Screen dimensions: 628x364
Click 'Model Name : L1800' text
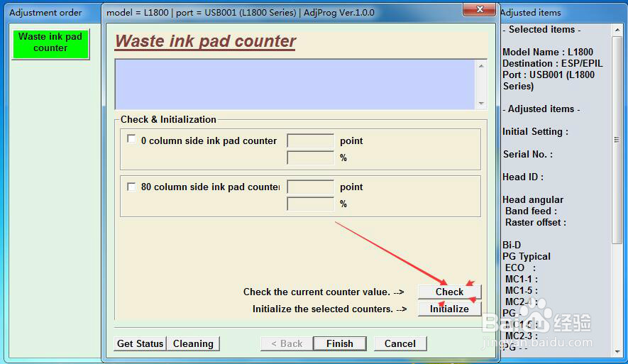pyautogui.click(x=548, y=52)
